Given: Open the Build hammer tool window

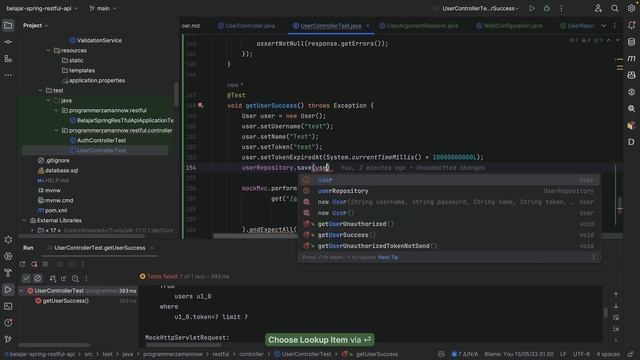Looking at the screenshot, I should tap(8, 273).
